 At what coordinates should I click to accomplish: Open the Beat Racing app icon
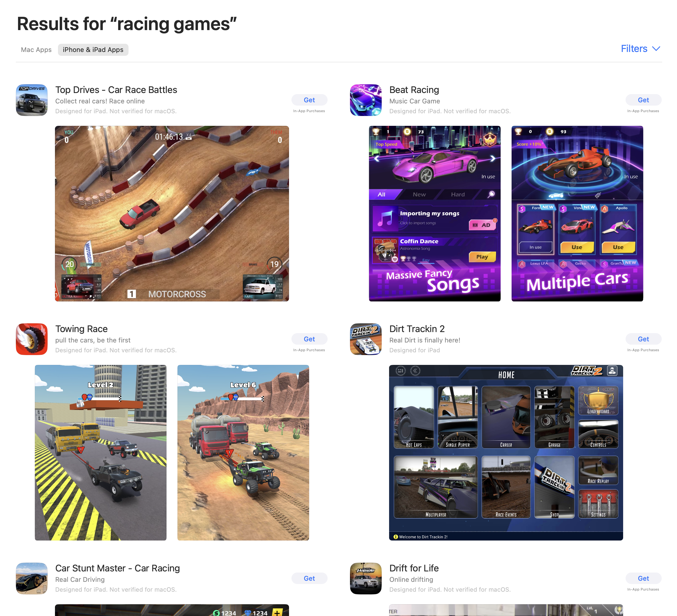pyautogui.click(x=366, y=100)
